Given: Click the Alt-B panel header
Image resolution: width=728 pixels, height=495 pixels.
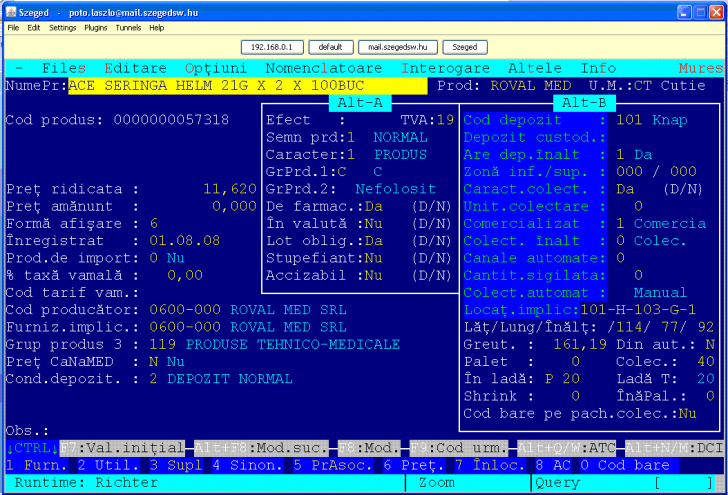Looking at the screenshot, I should [583, 102].
